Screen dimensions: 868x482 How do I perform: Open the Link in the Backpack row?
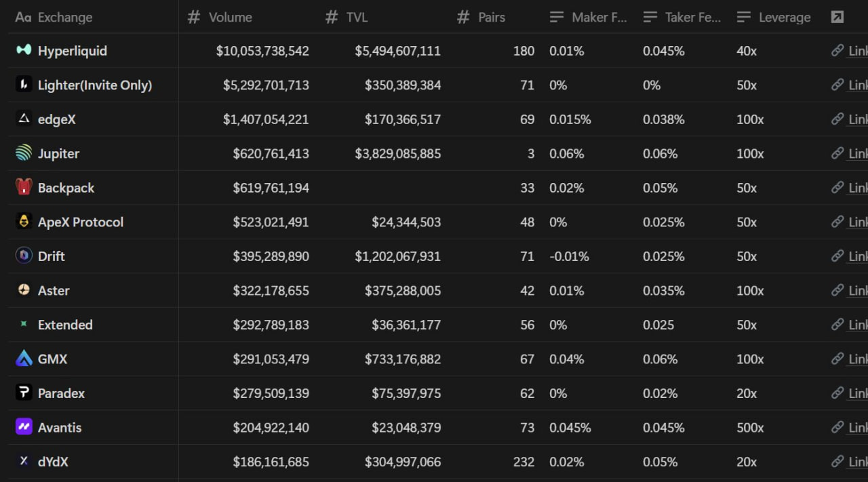[x=858, y=188]
